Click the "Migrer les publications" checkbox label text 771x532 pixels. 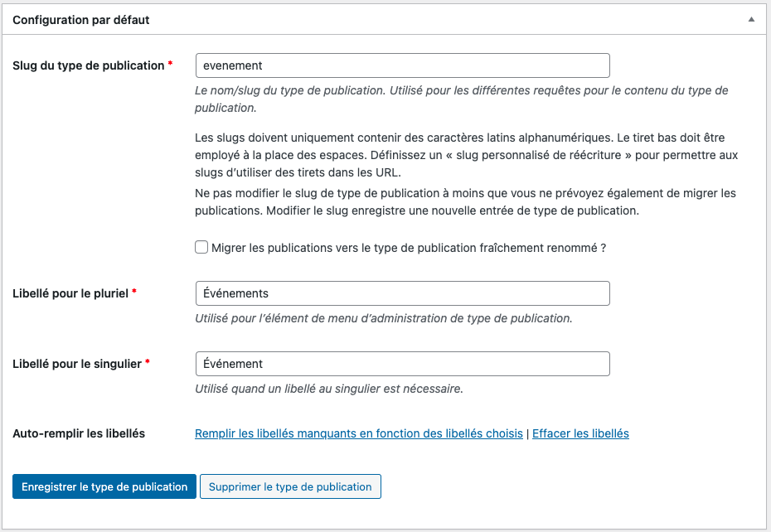pos(408,248)
